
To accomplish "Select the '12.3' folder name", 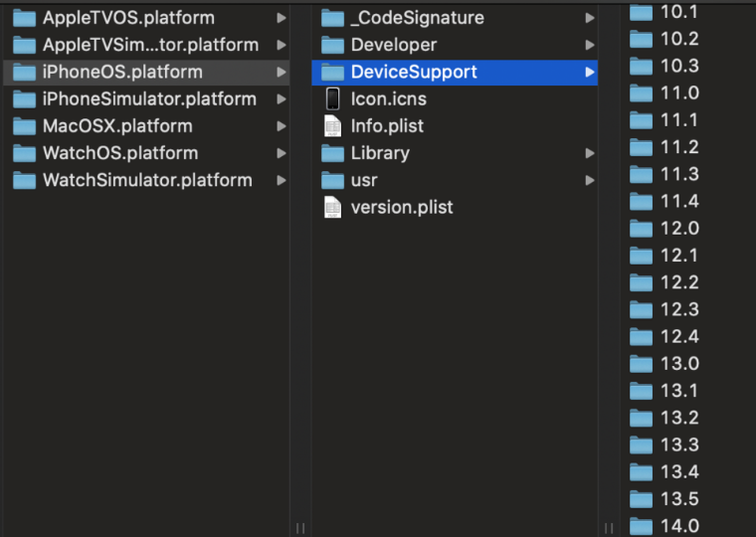I will tap(679, 309).
